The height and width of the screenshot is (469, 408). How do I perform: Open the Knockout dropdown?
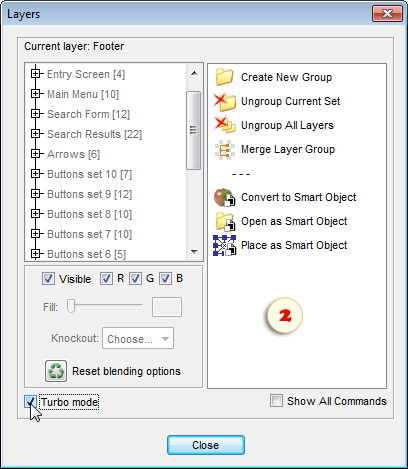coord(138,338)
